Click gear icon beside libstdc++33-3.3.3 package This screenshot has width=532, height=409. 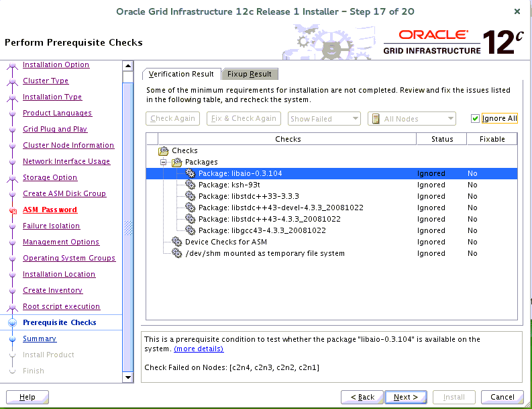[x=191, y=196]
